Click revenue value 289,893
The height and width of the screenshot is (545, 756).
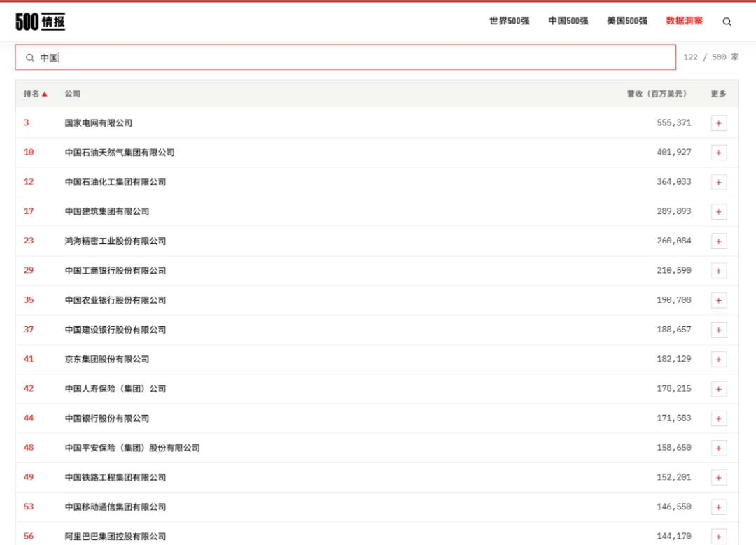click(674, 211)
